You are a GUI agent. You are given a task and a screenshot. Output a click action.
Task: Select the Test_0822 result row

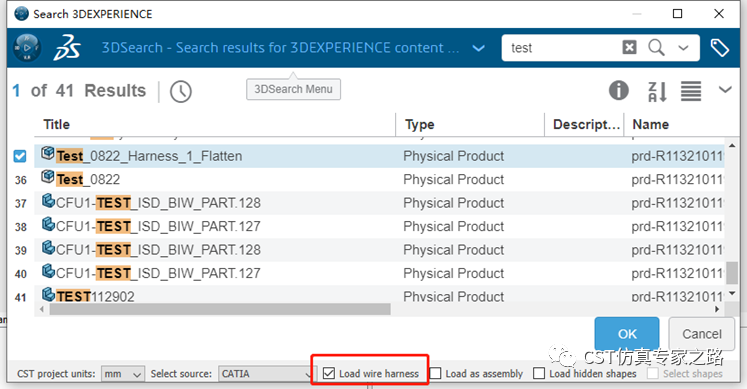(x=379, y=180)
